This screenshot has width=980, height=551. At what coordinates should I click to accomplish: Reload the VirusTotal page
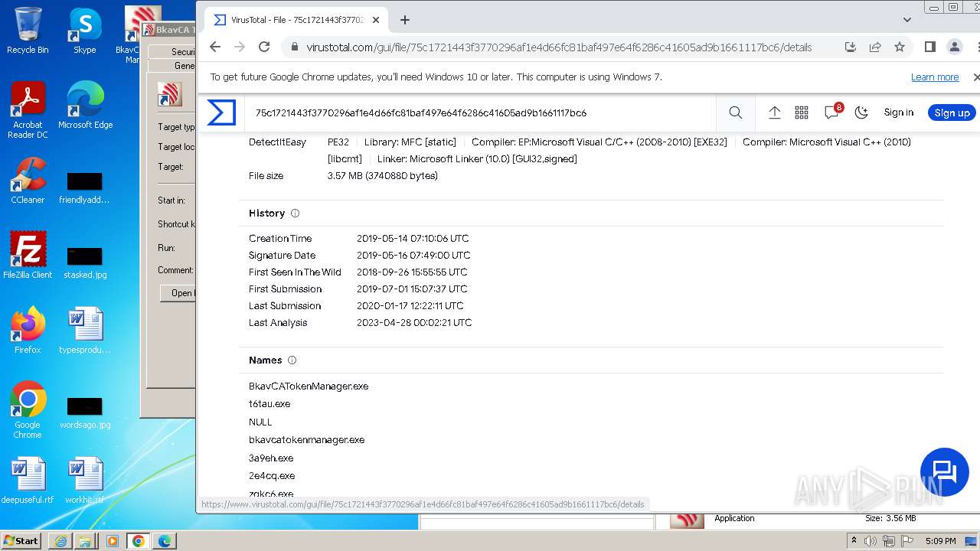pos(264,47)
